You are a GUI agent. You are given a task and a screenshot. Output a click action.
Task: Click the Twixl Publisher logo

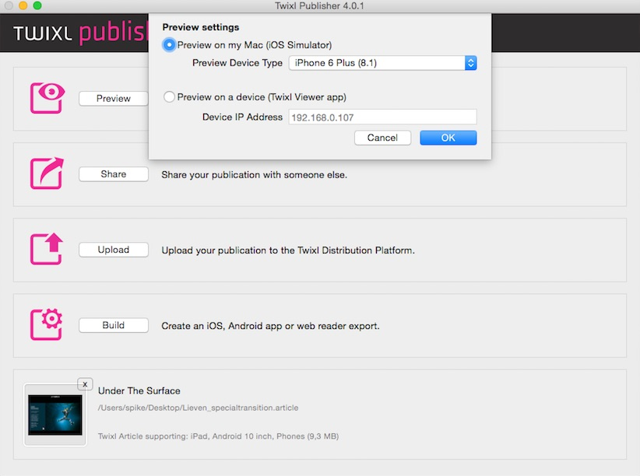point(80,32)
